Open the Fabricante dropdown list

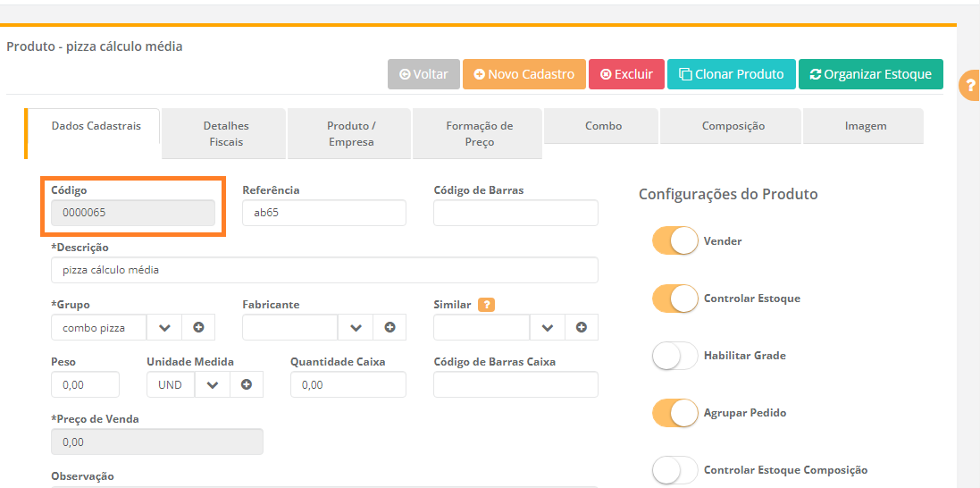point(356,328)
